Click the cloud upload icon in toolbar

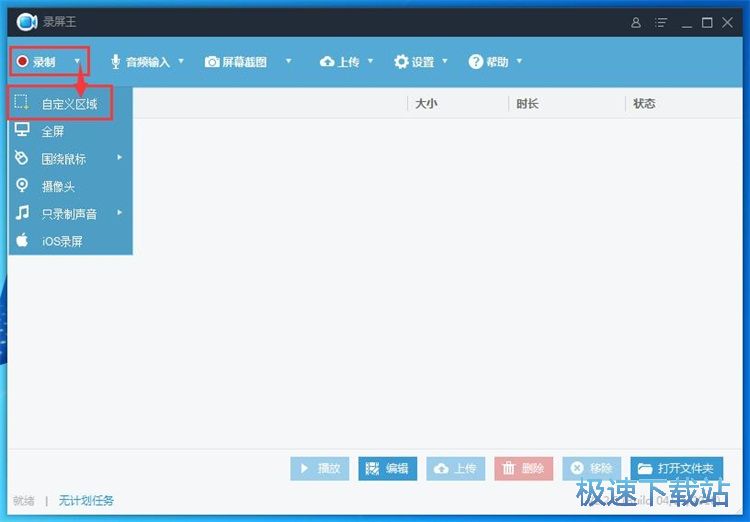pyautogui.click(x=327, y=61)
